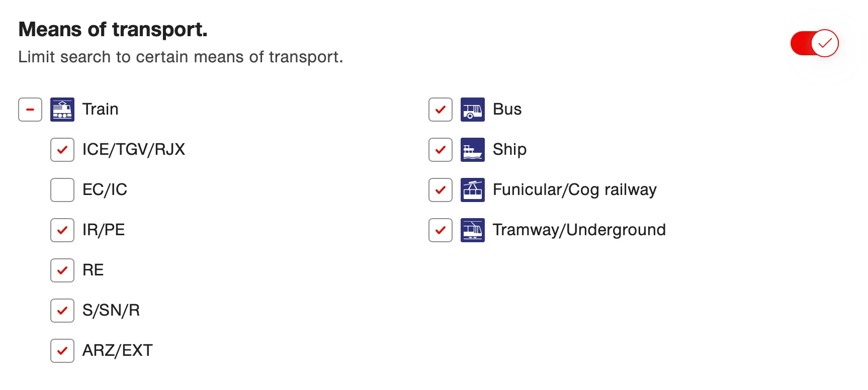Untick the S/SN/R checkbox
Screen dimensions: 868x390
[62, 311]
